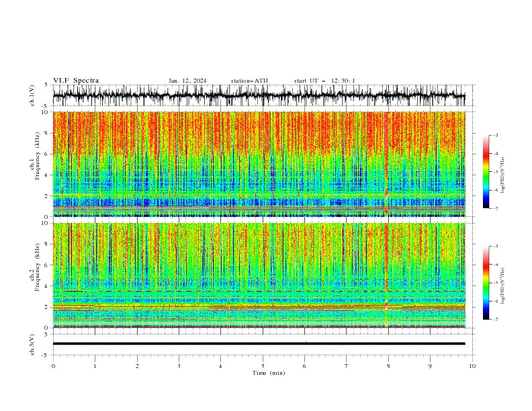Image resolution: width=532 pixels, height=411 pixels.
Task: Click time axis tick label "9"
Action: (x=430, y=366)
